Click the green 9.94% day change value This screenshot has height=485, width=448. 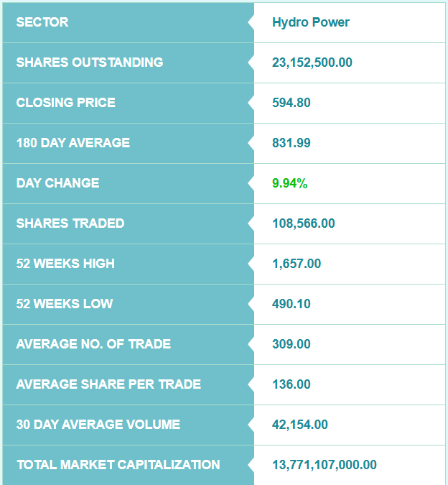pos(290,183)
